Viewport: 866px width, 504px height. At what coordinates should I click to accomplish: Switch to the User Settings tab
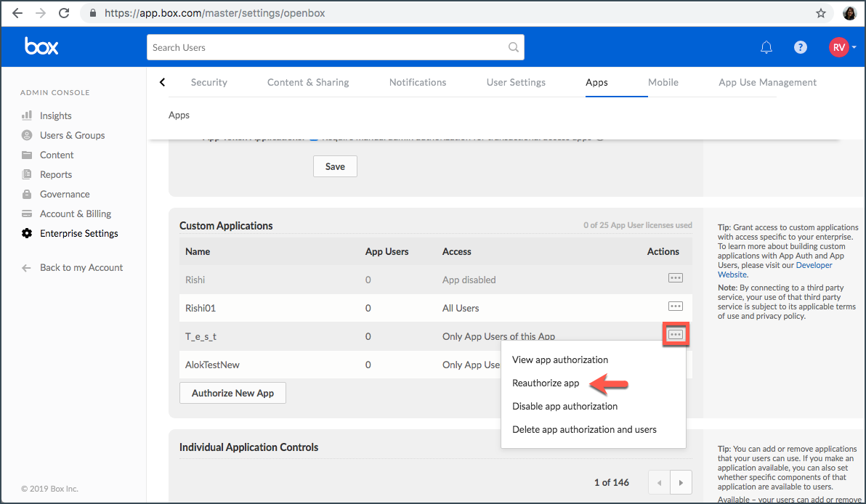click(x=516, y=82)
